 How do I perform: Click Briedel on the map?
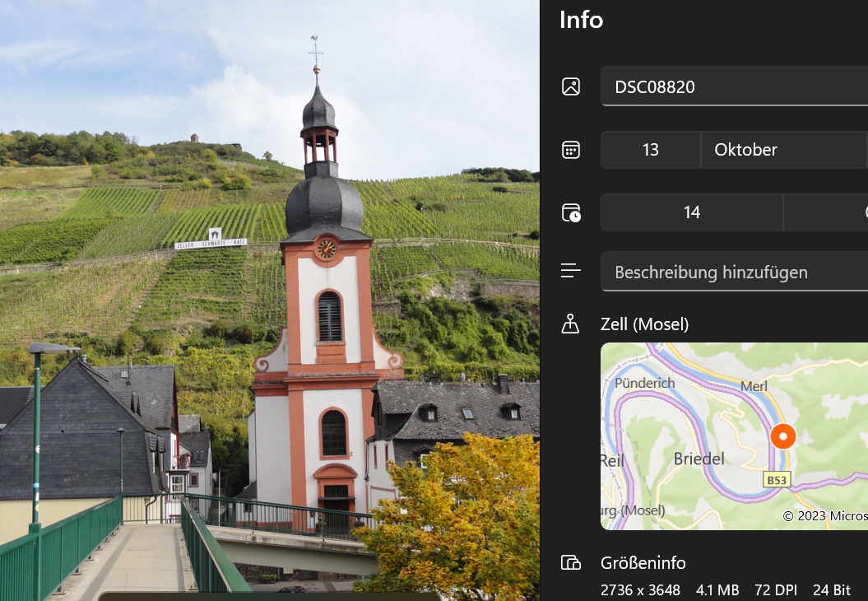tap(699, 459)
